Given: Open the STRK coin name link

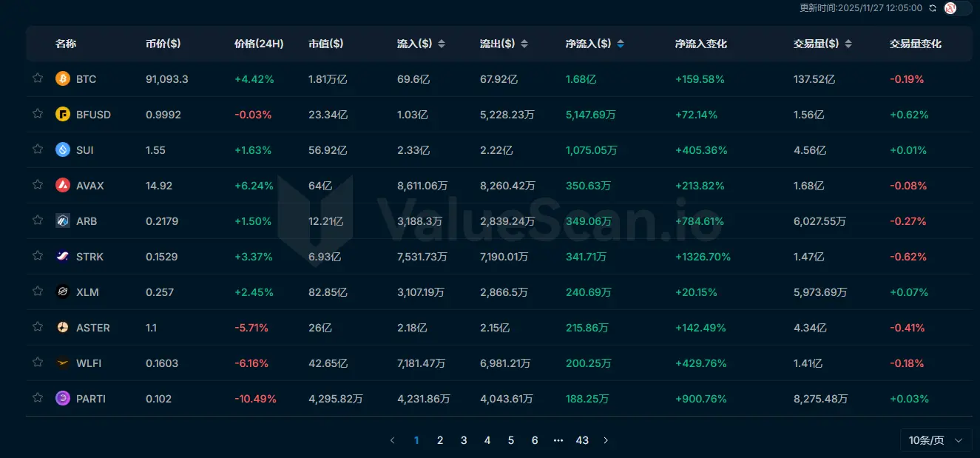Looking at the screenshot, I should [89, 257].
